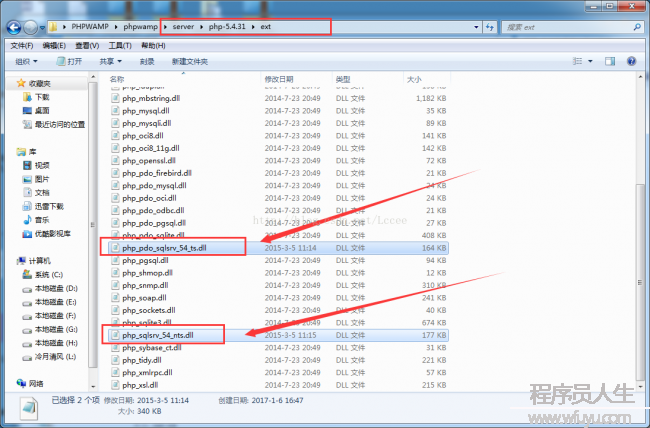The image size is (650, 428).
Task: Open 桌面 in favorites
Action: point(42,111)
